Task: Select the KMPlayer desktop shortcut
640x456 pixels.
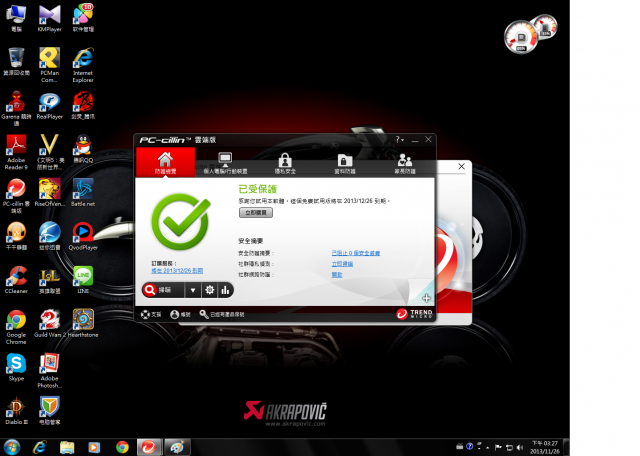Action: click(49, 18)
